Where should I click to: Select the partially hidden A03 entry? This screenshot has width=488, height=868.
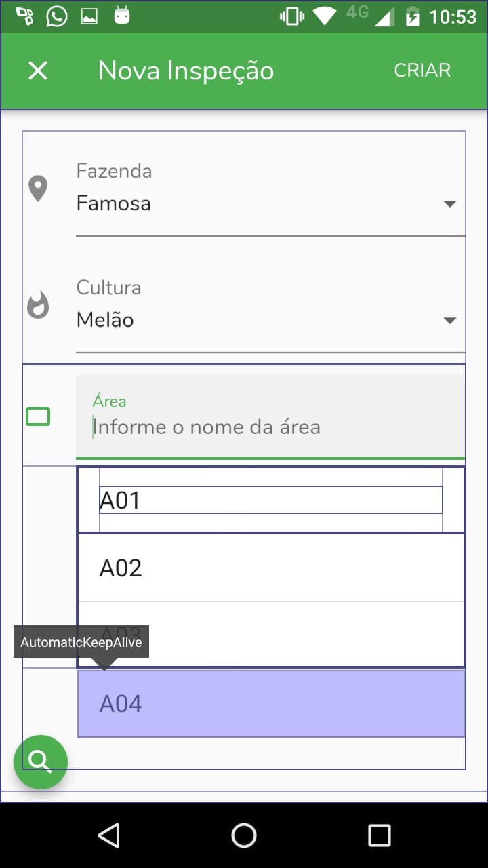point(270,634)
